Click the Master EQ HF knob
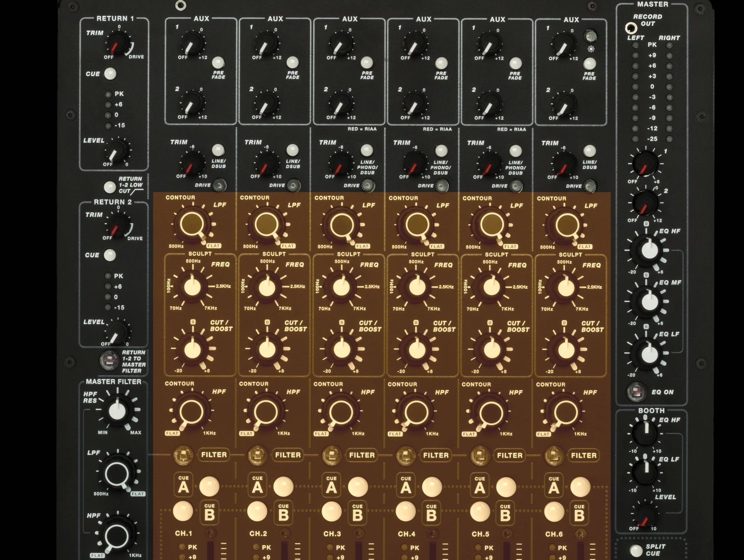Viewport: 744px width, 560px height. click(x=650, y=251)
